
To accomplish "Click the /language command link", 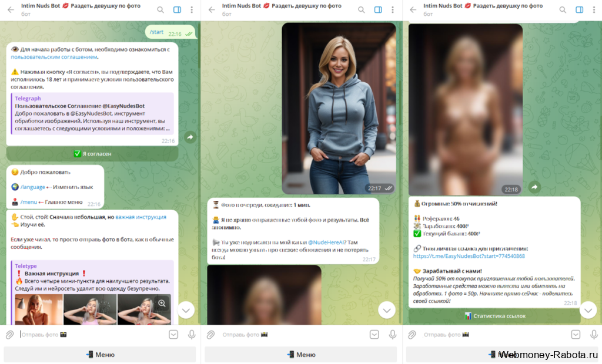I will 33,187.
